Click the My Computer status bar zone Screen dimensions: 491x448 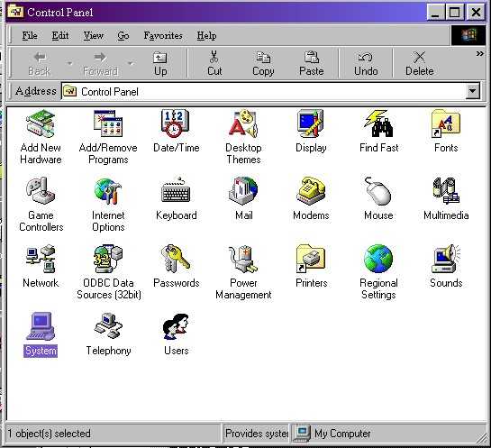tap(388, 434)
